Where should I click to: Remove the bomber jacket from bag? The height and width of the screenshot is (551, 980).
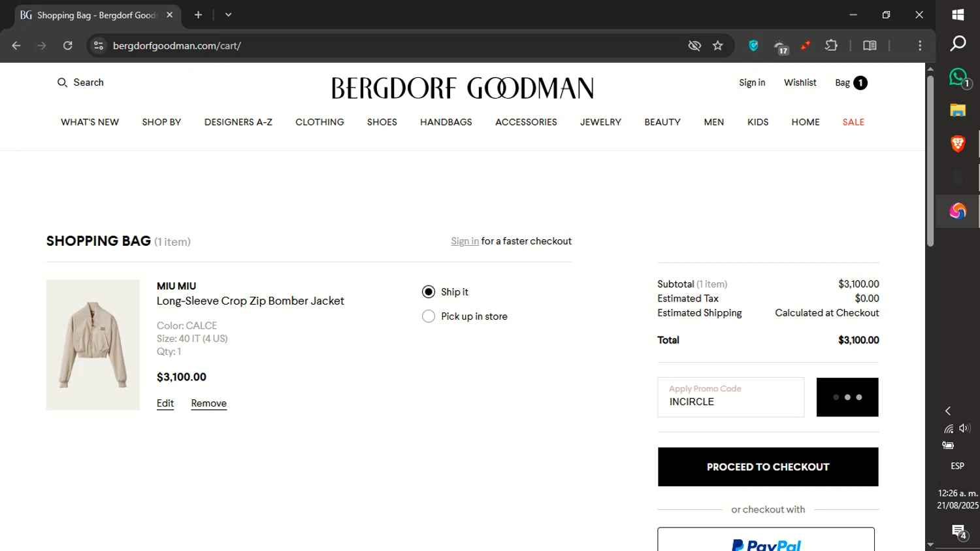click(209, 403)
